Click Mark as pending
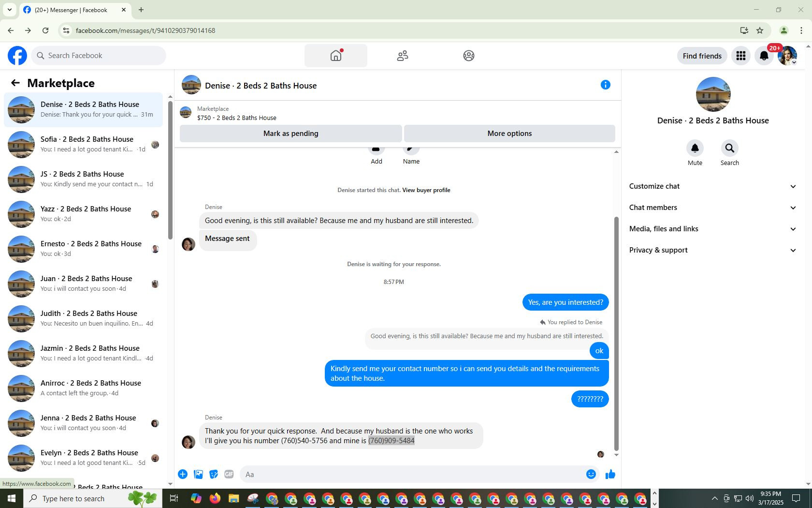 291,134
